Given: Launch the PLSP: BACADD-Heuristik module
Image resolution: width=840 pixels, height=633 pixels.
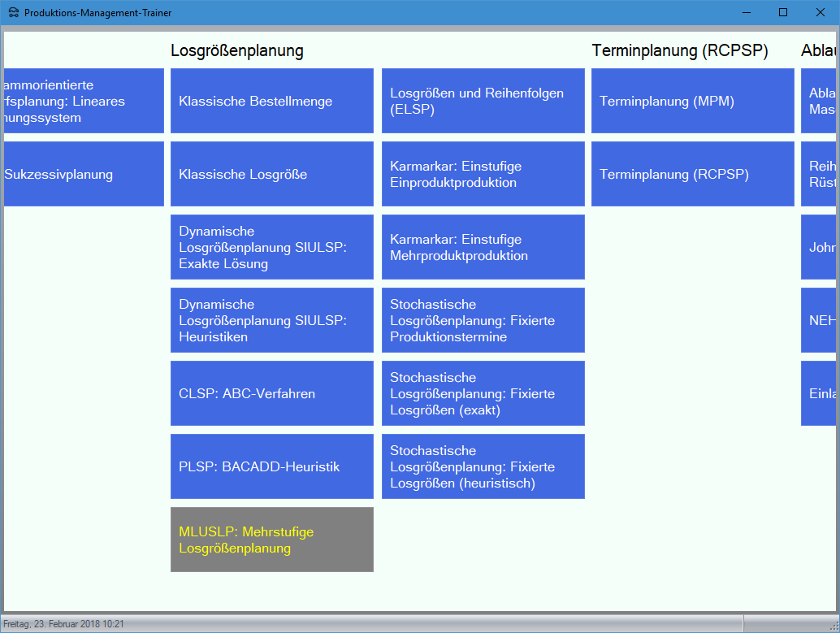Looking at the screenshot, I should 271,466.
